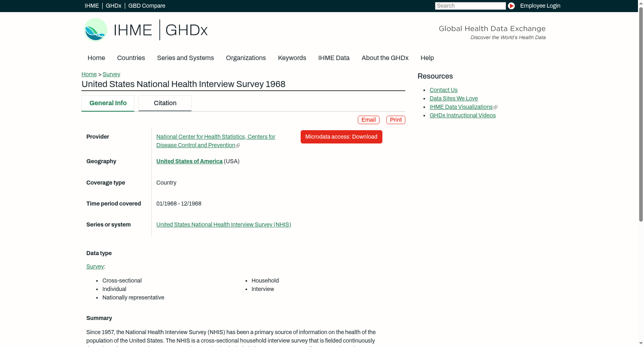The height and width of the screenshot is (347, 644).
Task: Go to Home in main navigation
Action: (96, 58)
